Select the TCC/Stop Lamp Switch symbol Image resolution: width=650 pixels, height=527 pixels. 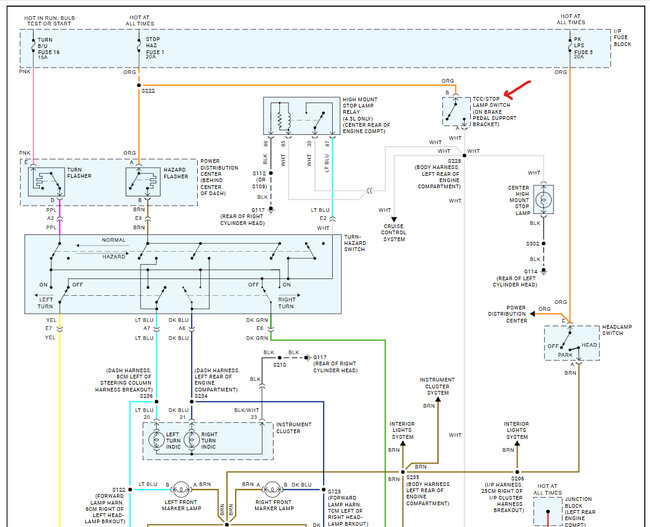point(456,112)
